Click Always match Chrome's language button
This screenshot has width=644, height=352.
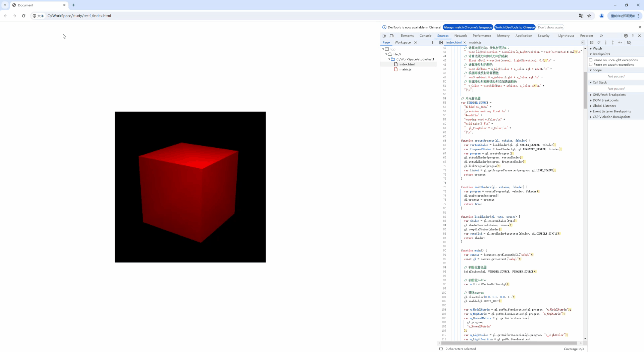[x=468, y=27]
